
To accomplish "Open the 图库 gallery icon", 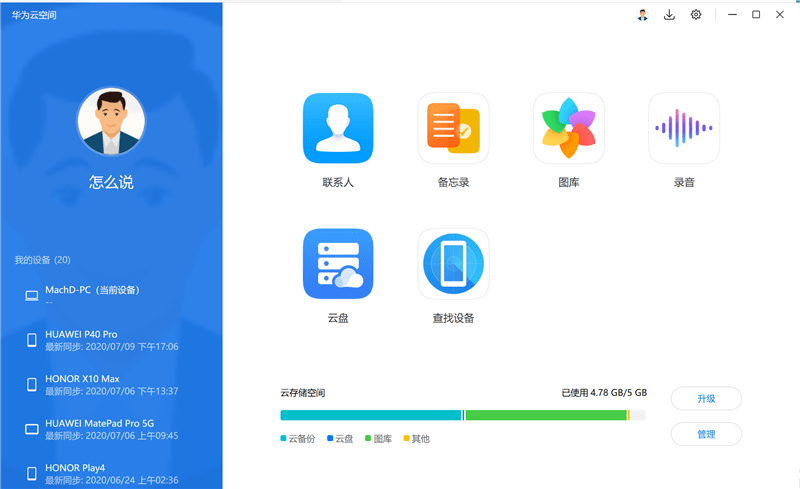I will pyautogui.click(x=568, y=128).
